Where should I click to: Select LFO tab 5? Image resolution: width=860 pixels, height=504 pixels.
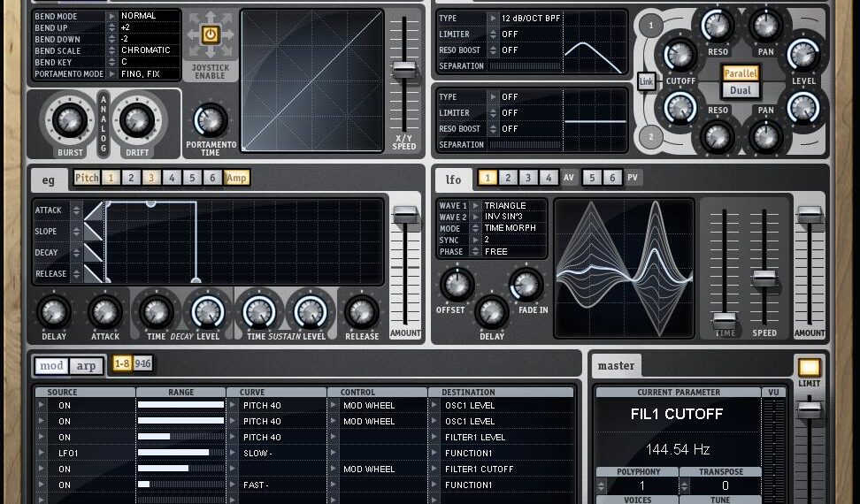click(592, 178)
